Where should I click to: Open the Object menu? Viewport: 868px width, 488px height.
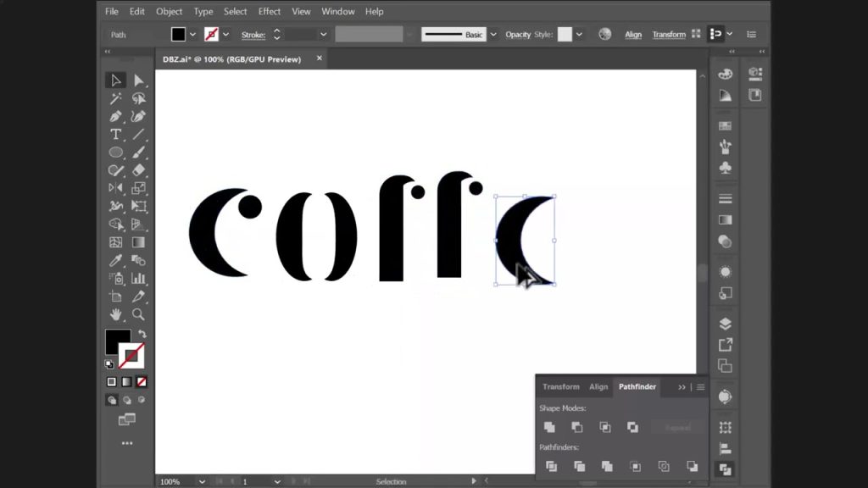[169, 11]
